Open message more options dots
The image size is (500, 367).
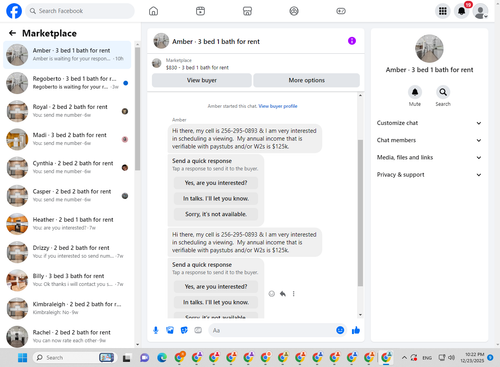[x=294, y=294]
